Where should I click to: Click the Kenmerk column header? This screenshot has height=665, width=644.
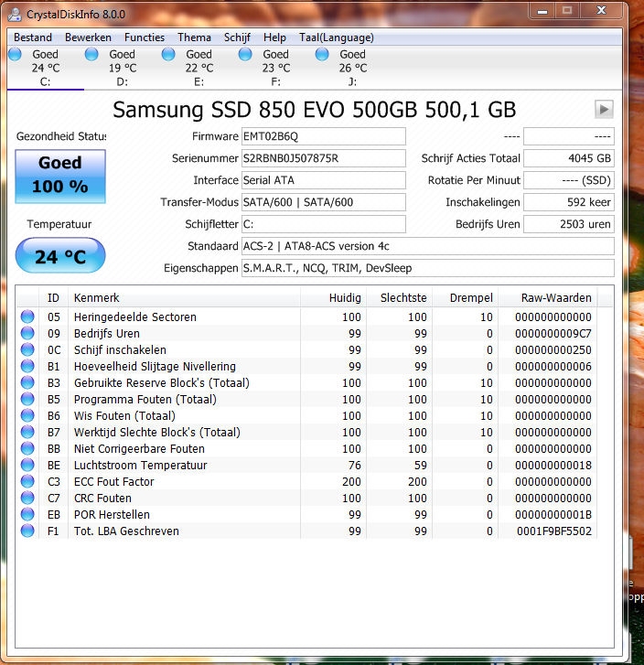point(183,297)
